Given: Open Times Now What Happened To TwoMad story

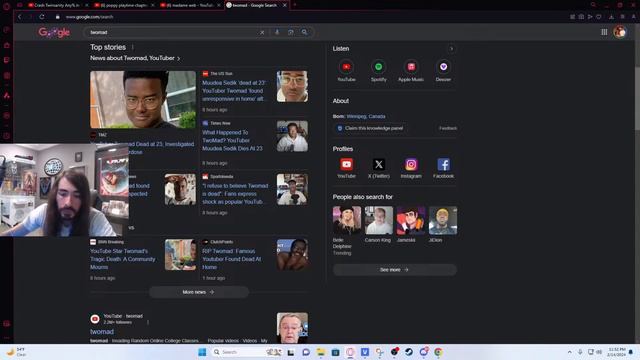Looking at the screenshot, I should (x=232, y=140).
